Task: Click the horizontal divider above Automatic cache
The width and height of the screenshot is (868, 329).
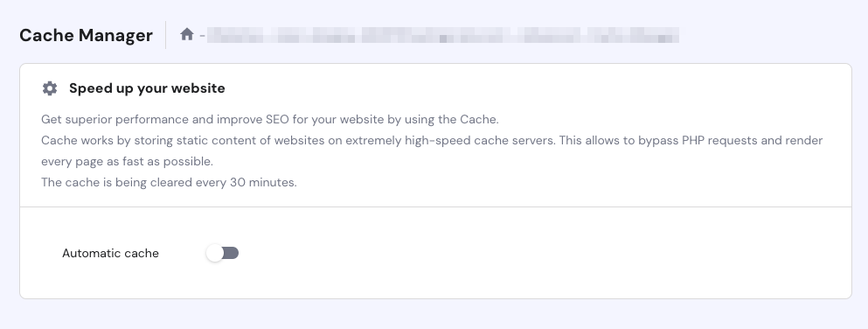Action: (x=435, y=207)
